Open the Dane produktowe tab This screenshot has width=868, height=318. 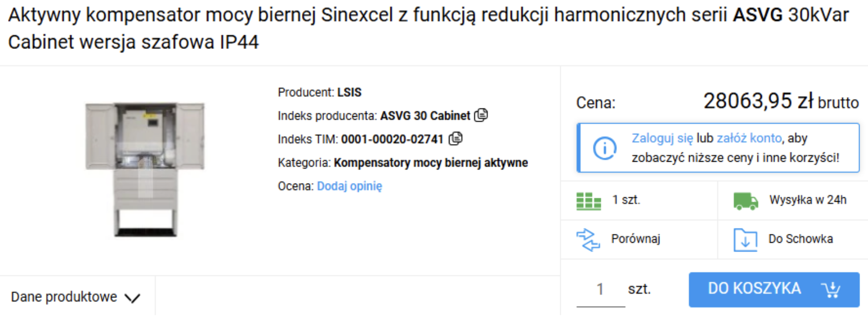pos(64,297)
